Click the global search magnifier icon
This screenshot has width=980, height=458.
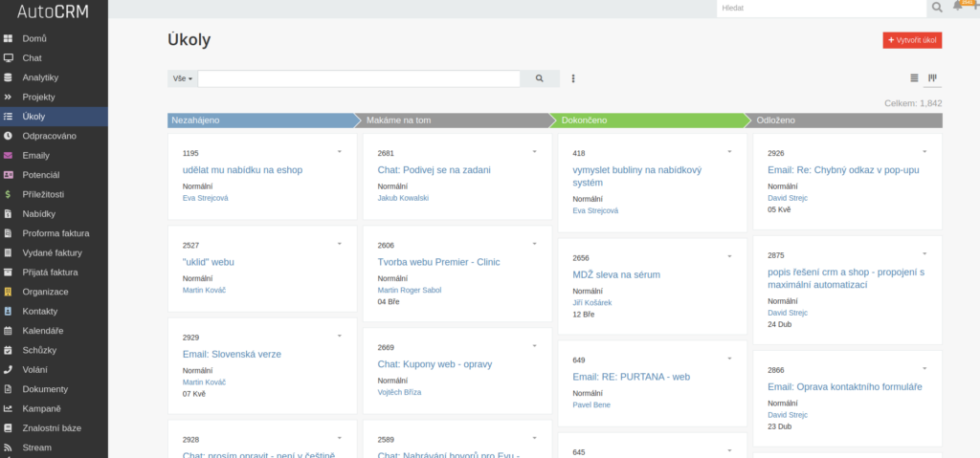(937, 8)
